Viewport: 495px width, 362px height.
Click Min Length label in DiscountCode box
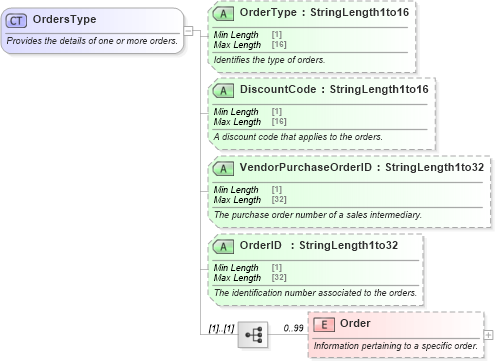(236, 112)
